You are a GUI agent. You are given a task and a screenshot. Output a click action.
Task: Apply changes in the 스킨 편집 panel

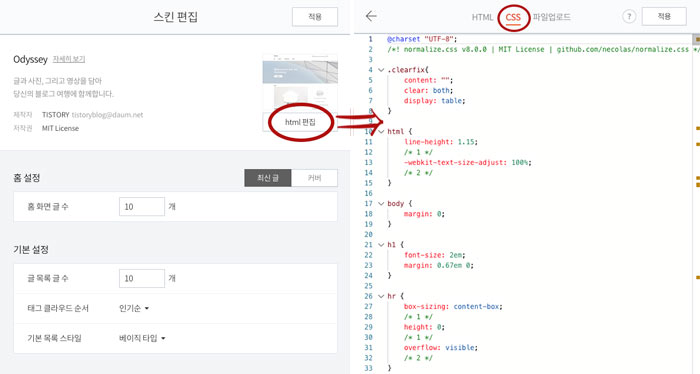315,17
